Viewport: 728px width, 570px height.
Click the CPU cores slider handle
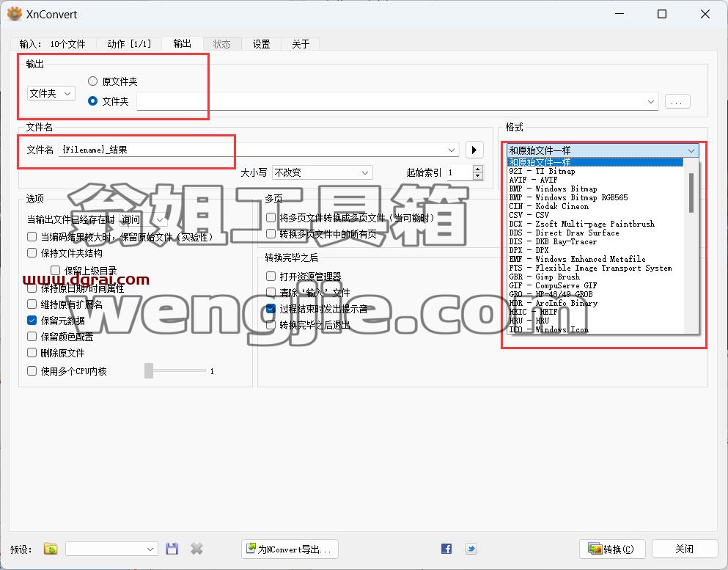coord(149,370)
